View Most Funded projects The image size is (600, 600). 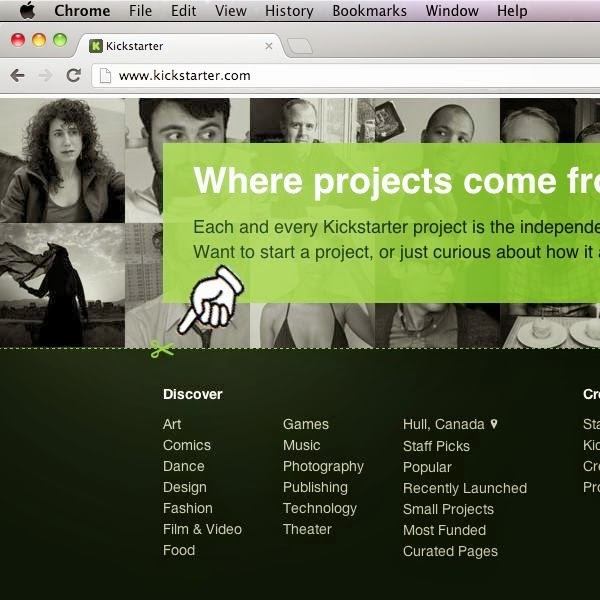(x=444, y=530)
